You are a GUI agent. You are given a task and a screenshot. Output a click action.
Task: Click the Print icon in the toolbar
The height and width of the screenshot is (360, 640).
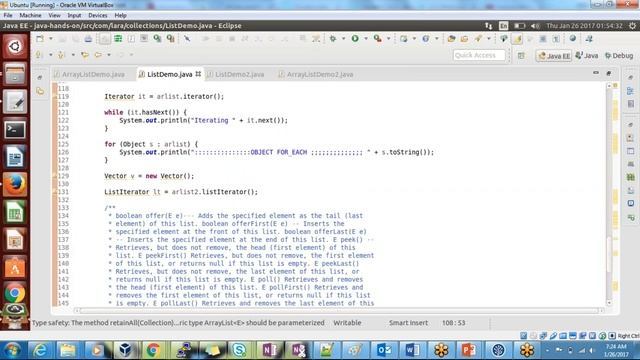pyautogui.click(x=88, y=39)
